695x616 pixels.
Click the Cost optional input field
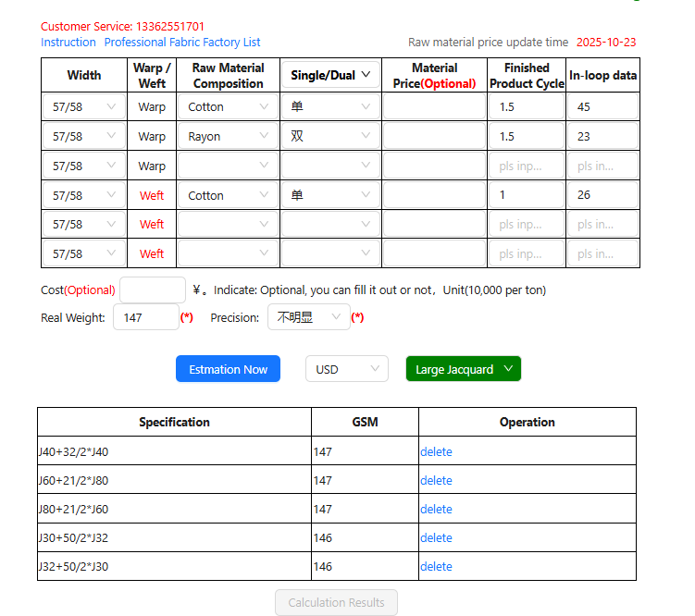(x=153, y=290)
